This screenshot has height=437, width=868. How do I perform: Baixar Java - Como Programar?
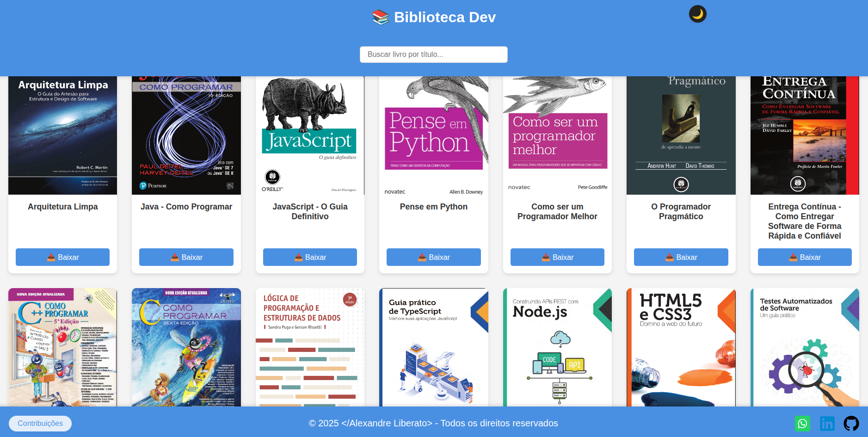[186, 257]
